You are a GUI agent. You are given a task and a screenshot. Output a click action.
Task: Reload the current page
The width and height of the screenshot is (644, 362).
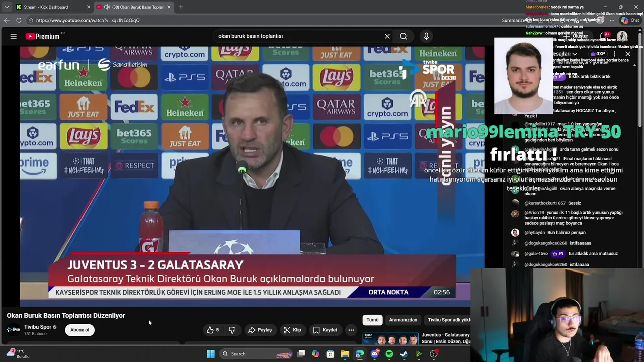pos(19,20)
